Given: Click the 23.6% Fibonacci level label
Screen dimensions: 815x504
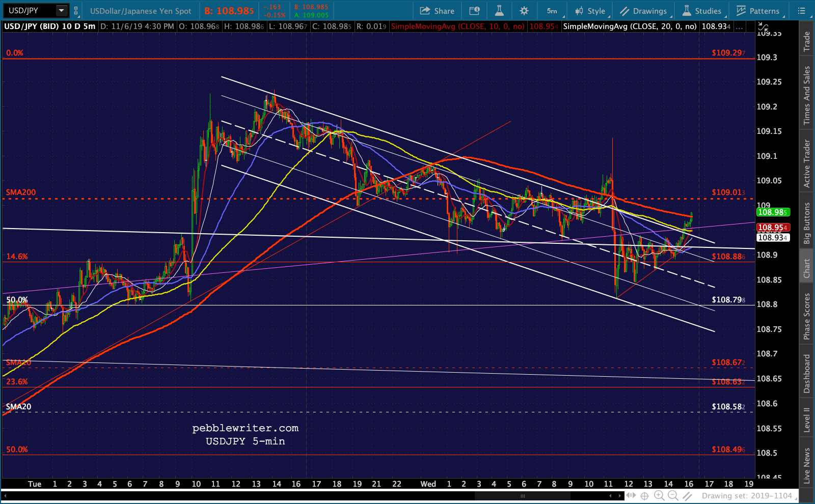Looking at the screenshot, I should 17,382.
